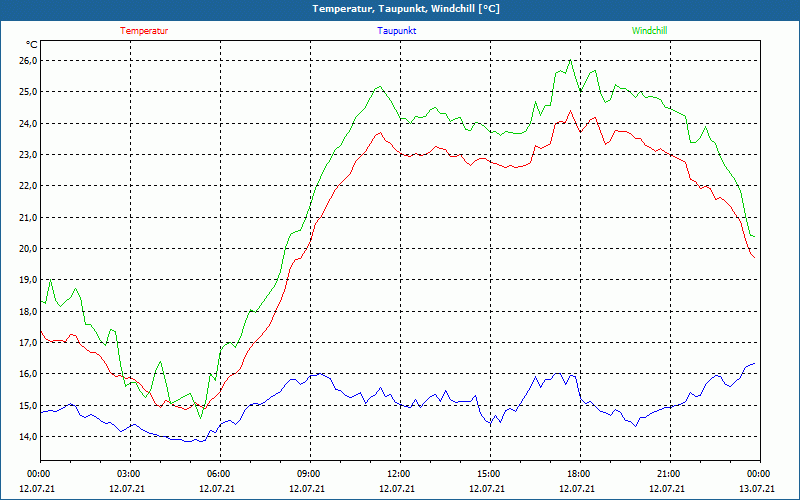Click the 09:00 time axis label
This screenshot has height=500, width=800.
tap(310, 473)
